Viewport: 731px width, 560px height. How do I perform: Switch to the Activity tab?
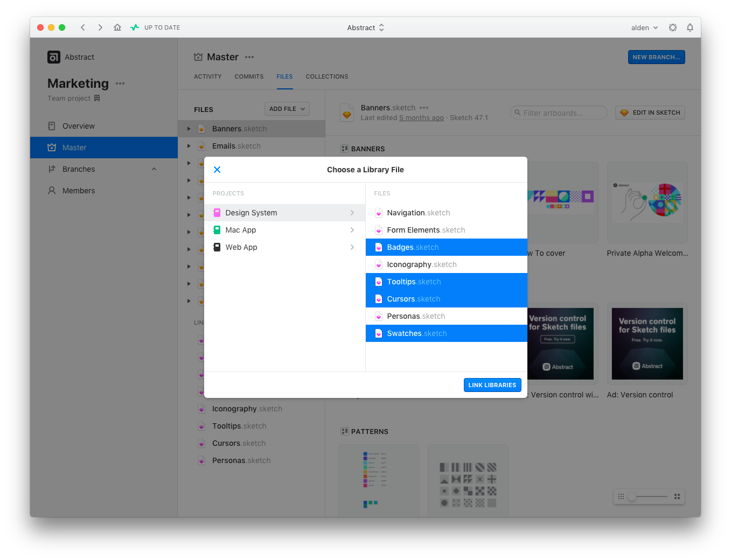click(208, 76)
